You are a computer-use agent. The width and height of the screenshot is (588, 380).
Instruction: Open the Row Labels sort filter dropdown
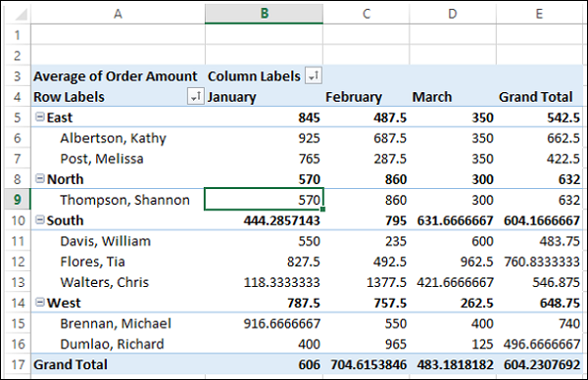tap(195, 96)
